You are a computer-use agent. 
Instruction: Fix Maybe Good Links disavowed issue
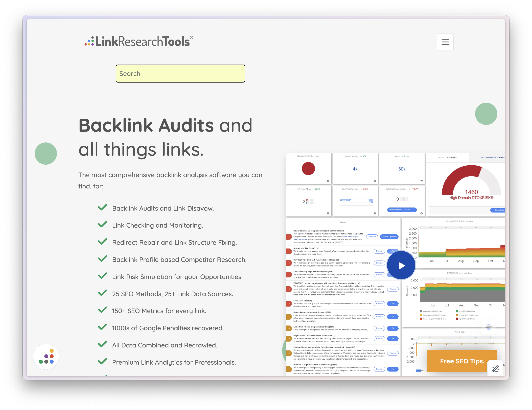393,339
